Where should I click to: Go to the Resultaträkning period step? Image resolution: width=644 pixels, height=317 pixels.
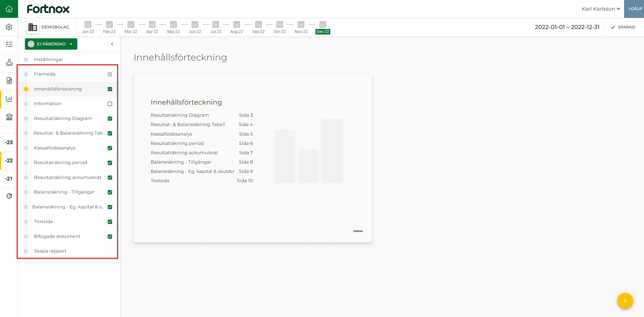pos(60,163)
